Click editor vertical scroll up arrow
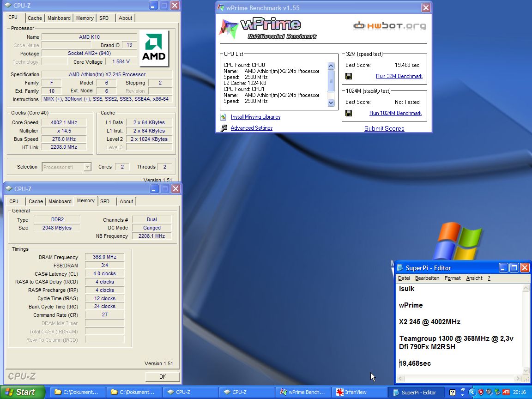Screen dimensions: 532x399 pos(526,288)
